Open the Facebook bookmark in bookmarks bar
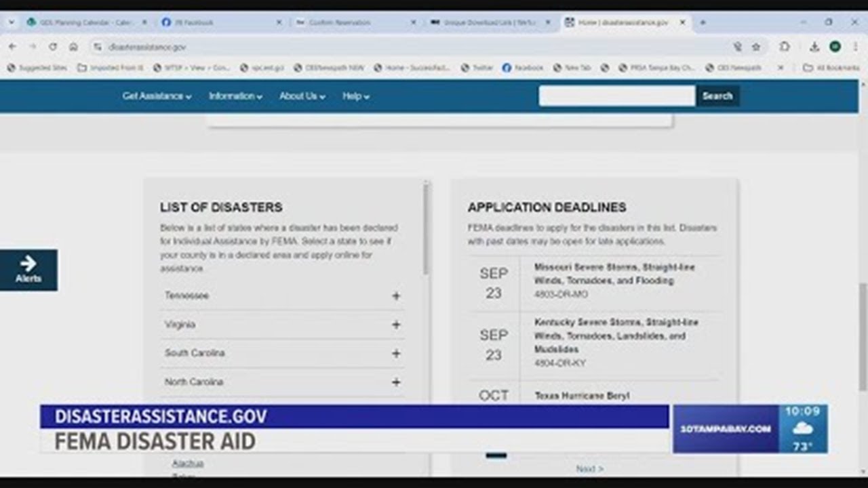The width and height of the screenshot is (868, 488). coord(523,68)
